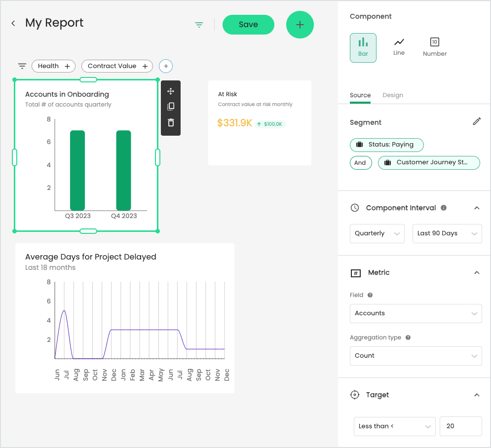
Task: Duplicate the selected chart with the copy icon
Action: 171,107
